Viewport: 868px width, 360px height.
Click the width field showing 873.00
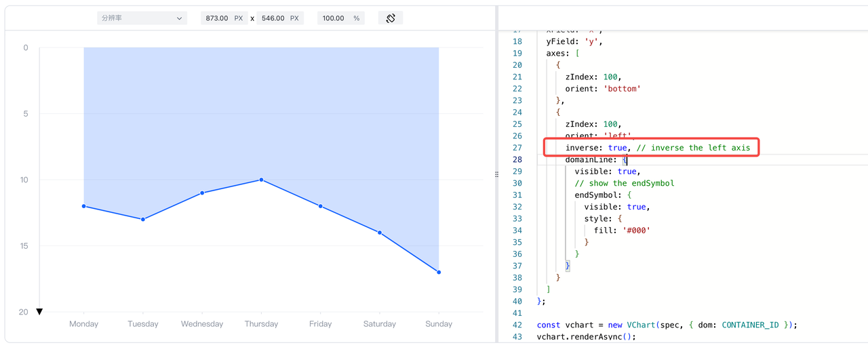coord(224,18)
